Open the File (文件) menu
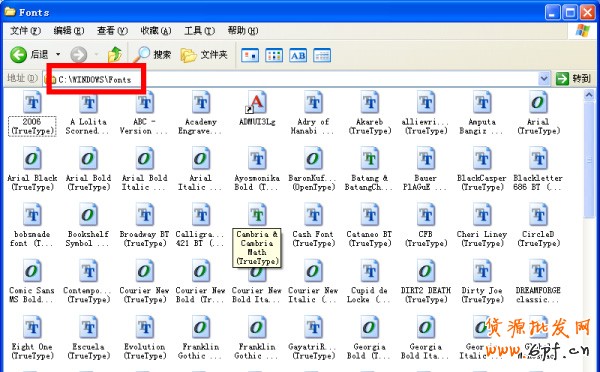This screenshot has height=372, width=600. [25, 31]
